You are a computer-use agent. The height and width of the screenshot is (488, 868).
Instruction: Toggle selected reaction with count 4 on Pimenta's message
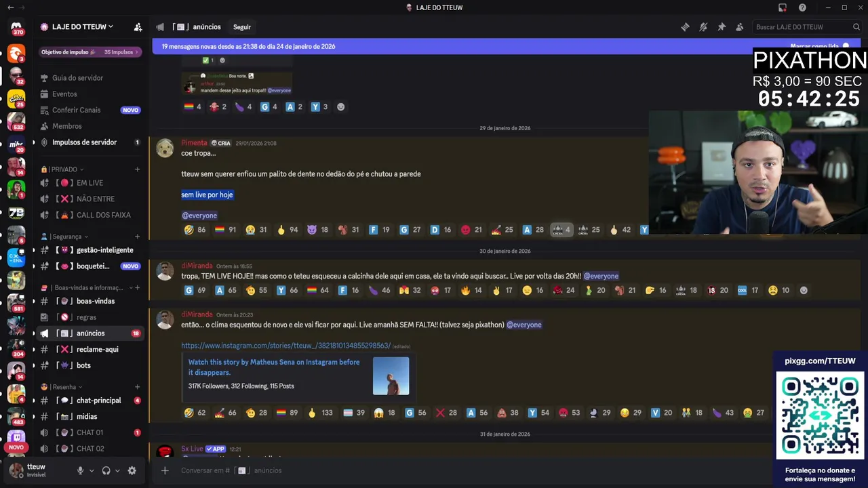[x=561, y=230]
